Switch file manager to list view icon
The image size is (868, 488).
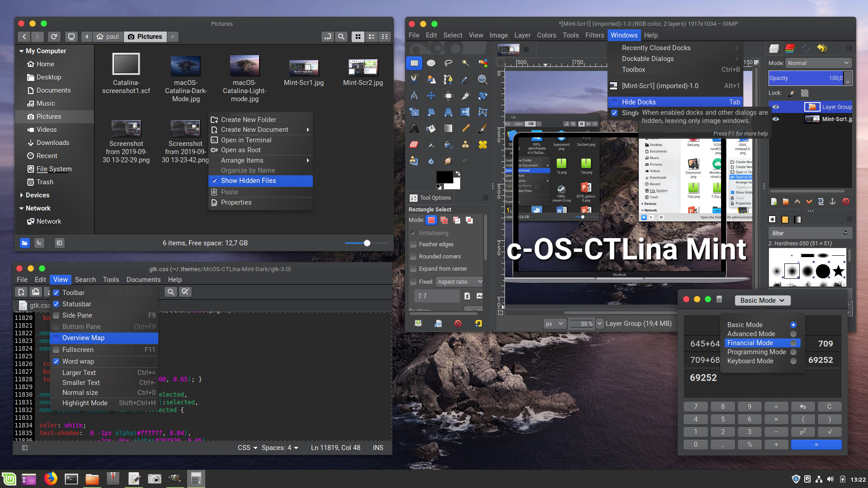(x=372, y=37)
